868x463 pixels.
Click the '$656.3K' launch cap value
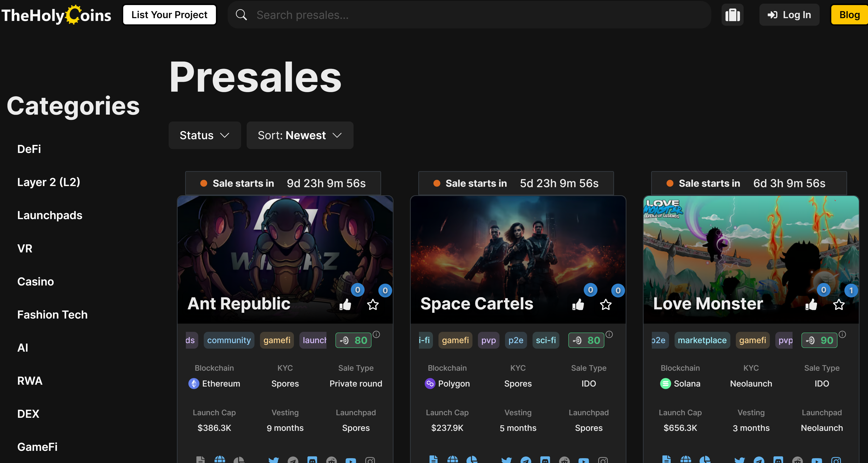click(x=680, y=428)
